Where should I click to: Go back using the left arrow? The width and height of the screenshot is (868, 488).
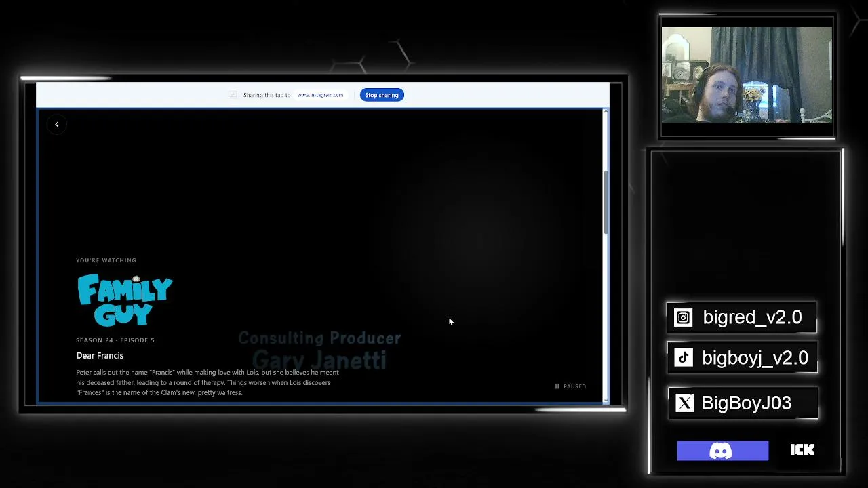point(57,124)
